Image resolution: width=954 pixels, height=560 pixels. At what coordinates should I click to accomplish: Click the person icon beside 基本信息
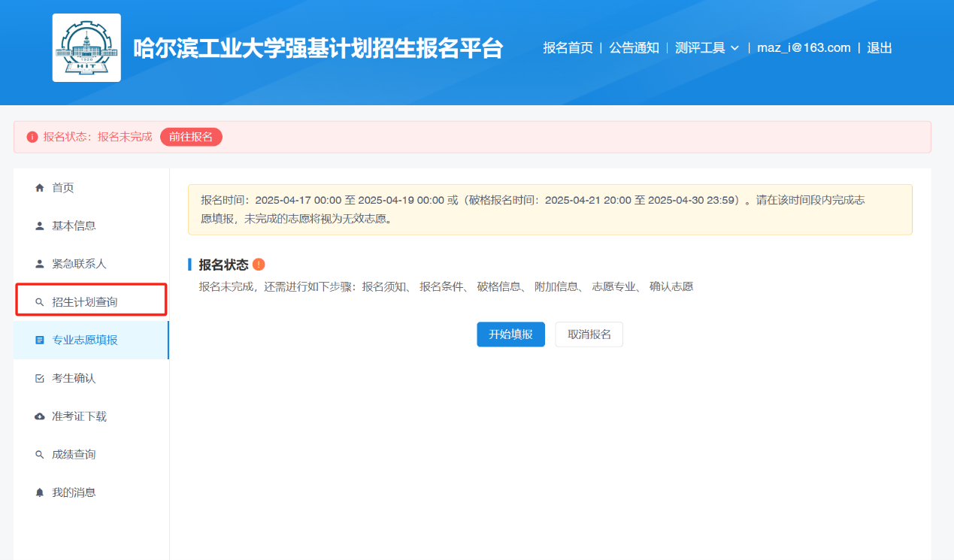(40, 226)
